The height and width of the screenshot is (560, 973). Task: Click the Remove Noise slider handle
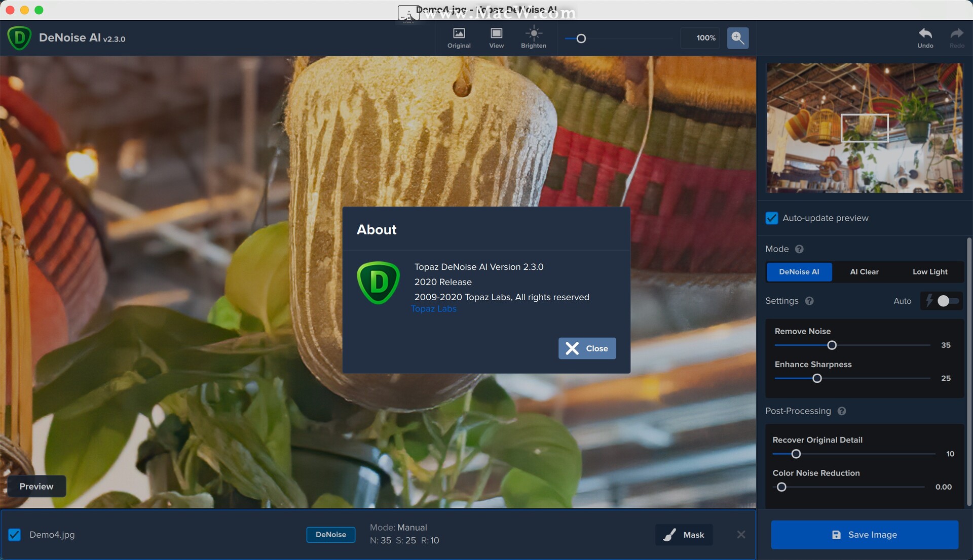832,345
